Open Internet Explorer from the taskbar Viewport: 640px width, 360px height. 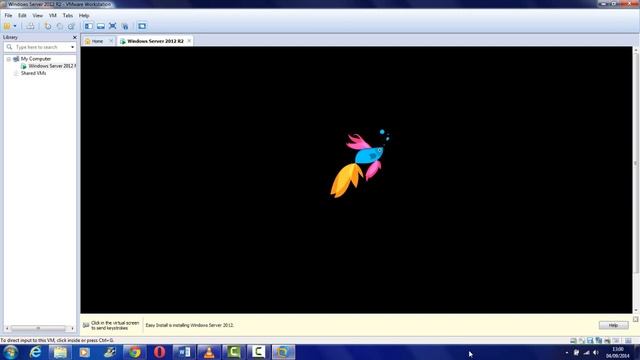[36, 352]
